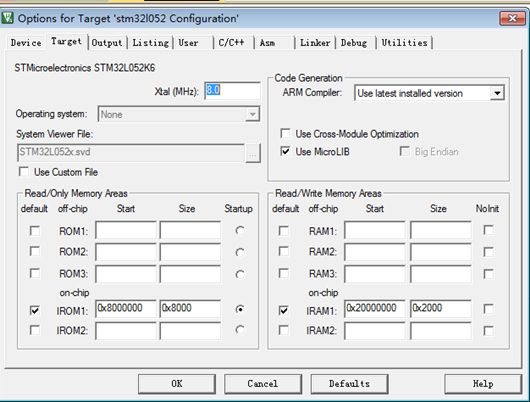Viewport: 530px width, 402px height.
Task: Open the Device tab
Action: (26, 43)
